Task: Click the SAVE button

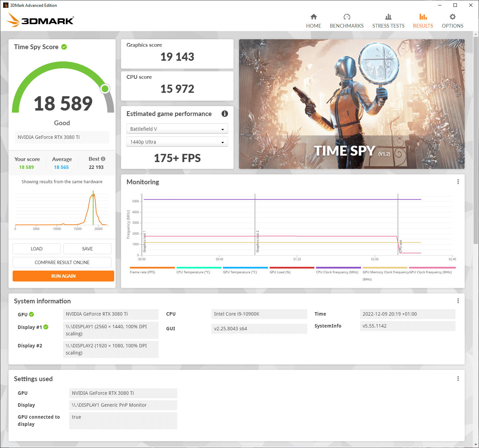Action: point(87,249)
